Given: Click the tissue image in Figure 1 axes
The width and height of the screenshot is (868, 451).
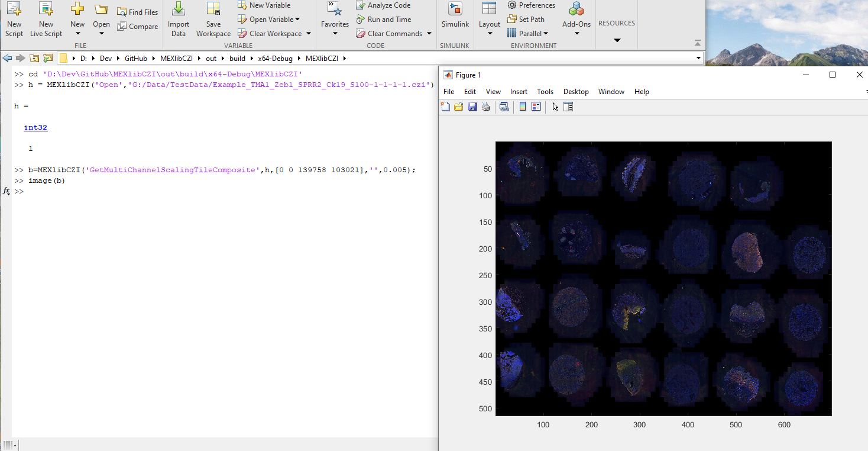Looking at the screenshot, I should point(663,279).
